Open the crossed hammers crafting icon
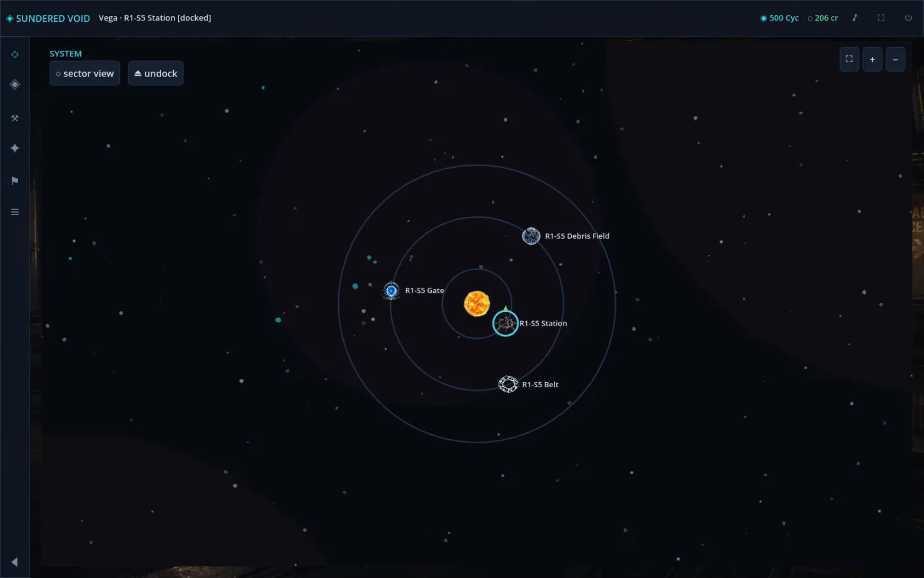The width and height of the screenshot is (924, 578). click(15, 118)
